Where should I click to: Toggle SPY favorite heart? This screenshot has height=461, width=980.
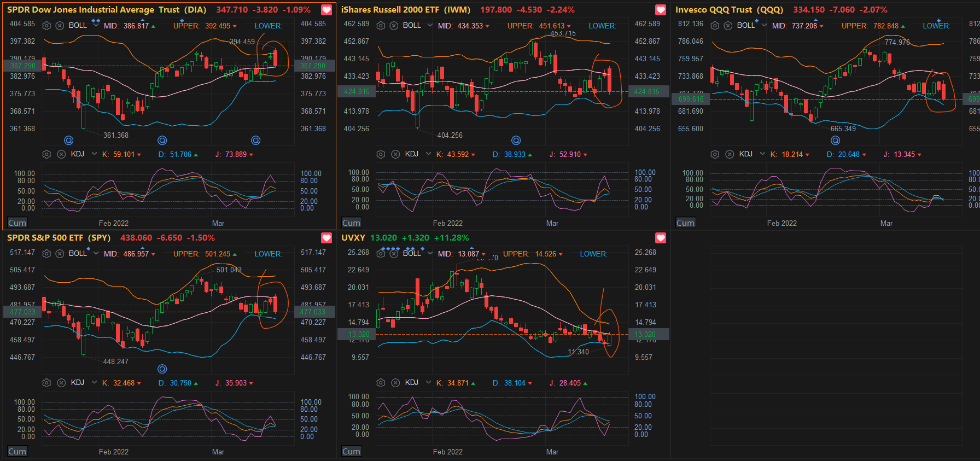326,238
